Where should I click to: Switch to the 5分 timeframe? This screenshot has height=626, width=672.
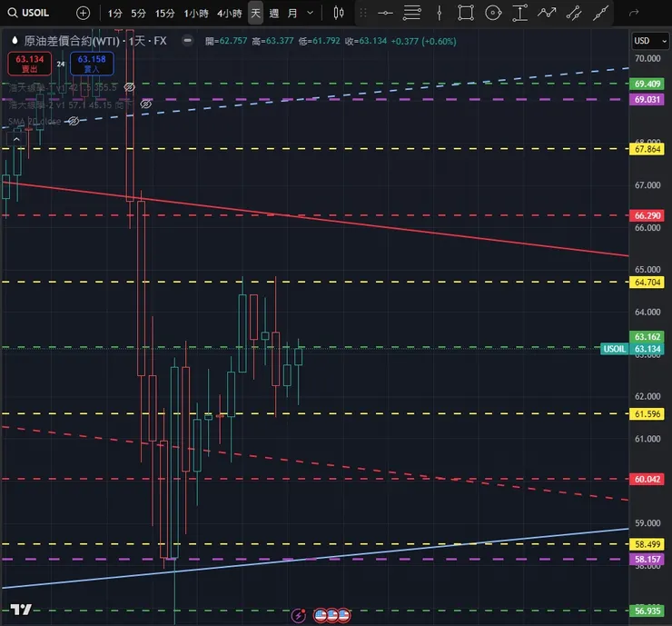coord(138,14)
